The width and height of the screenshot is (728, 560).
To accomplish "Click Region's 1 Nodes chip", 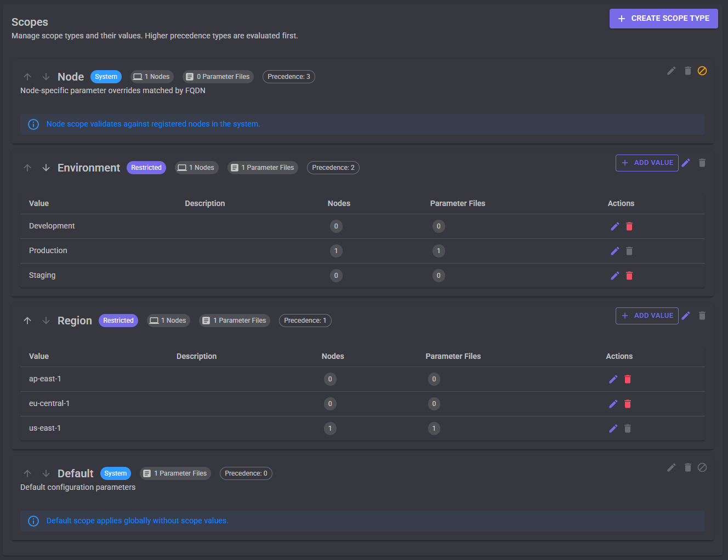I will [168, 321].
